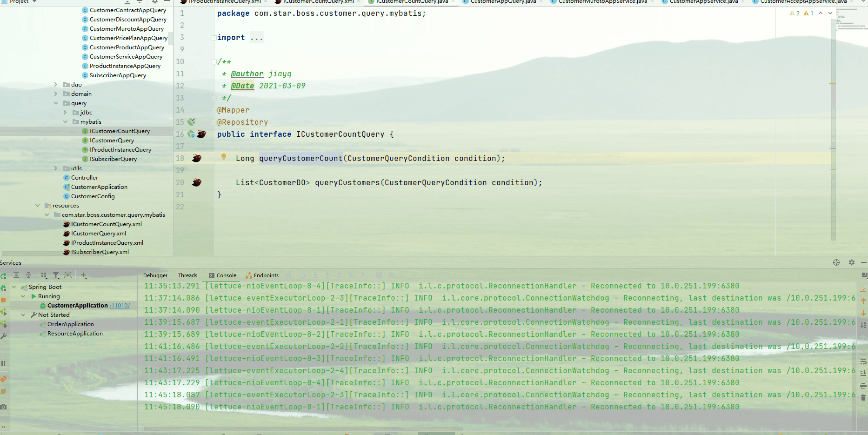
Task: Collapse the Spring Boot node in Services
Action: click(x=14, y=287)
